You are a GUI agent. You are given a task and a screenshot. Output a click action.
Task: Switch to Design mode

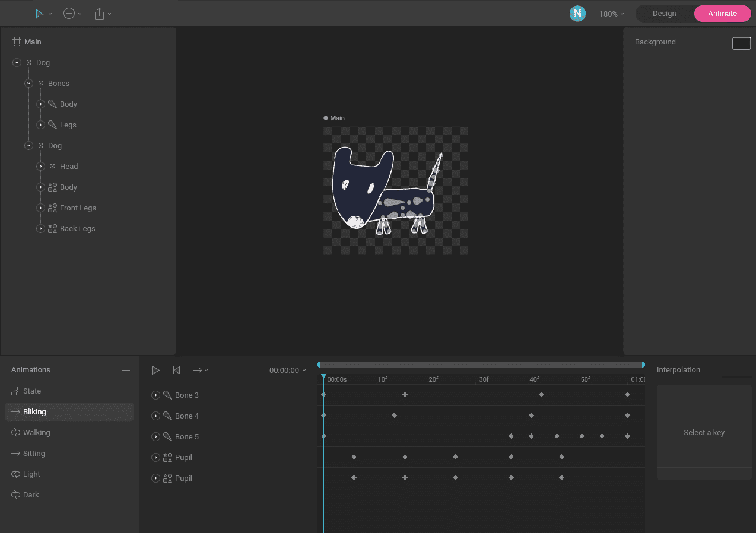click(664, 14)
